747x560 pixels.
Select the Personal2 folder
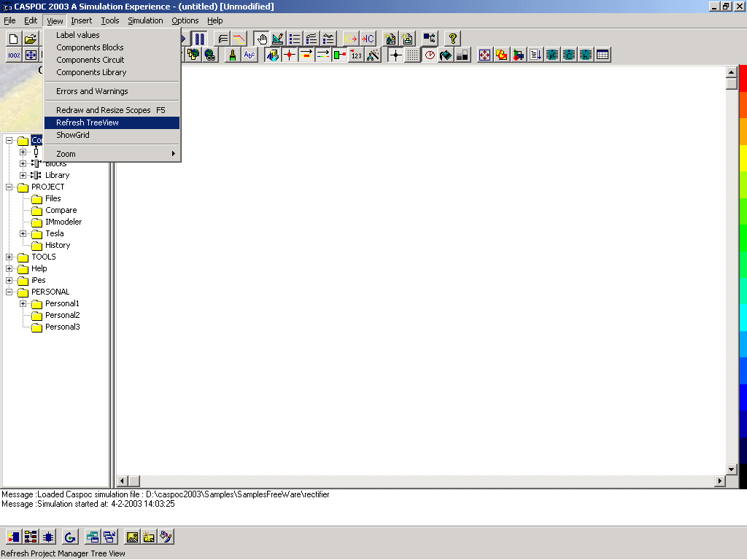click(x=63, y=315)
